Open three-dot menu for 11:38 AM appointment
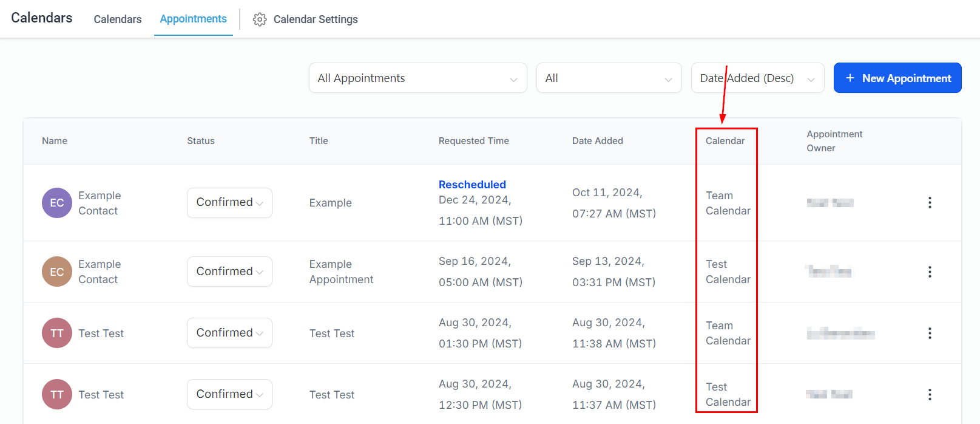The image size is (980, 424). 930,333
